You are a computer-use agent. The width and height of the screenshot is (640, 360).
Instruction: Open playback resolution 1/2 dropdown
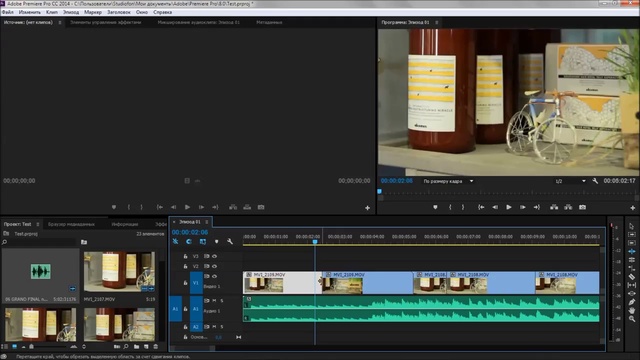coord(570,181)
